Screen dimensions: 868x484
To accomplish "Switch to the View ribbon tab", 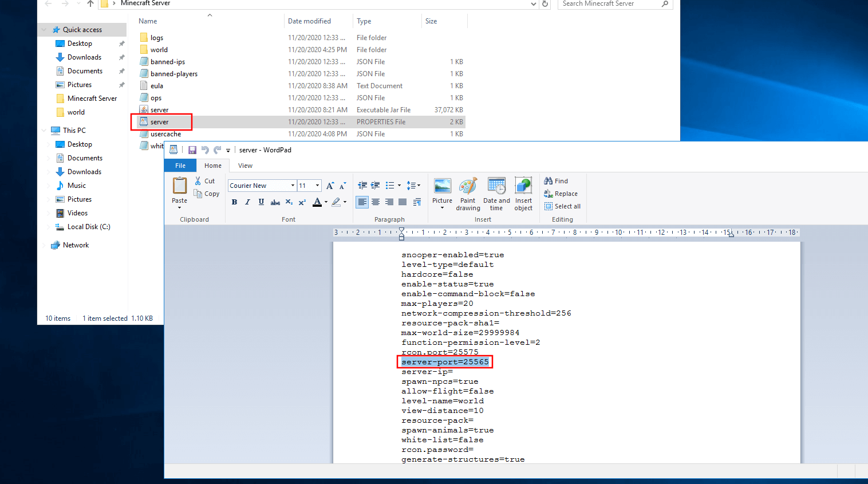I will click(x=245, y=166).
